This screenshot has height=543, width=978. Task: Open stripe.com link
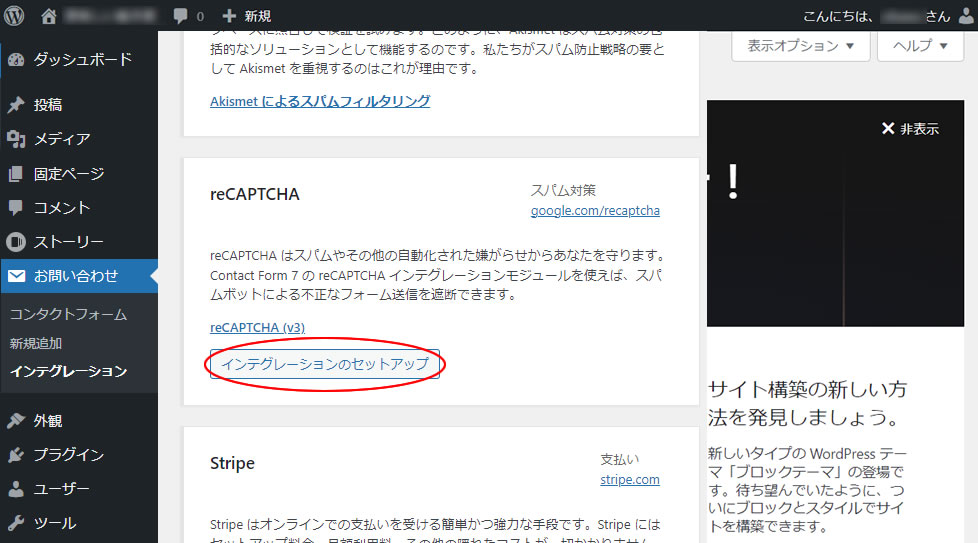pos(630,479)
